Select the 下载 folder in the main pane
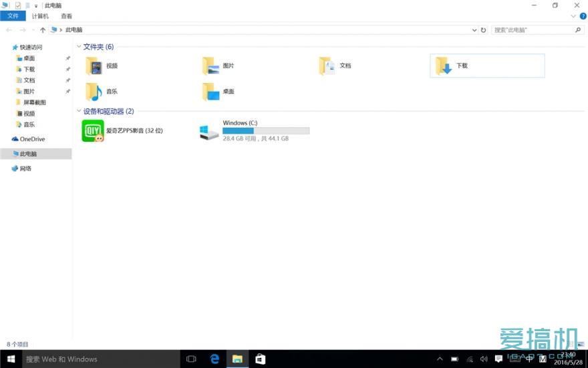588x368 pixels. (487, 66)
